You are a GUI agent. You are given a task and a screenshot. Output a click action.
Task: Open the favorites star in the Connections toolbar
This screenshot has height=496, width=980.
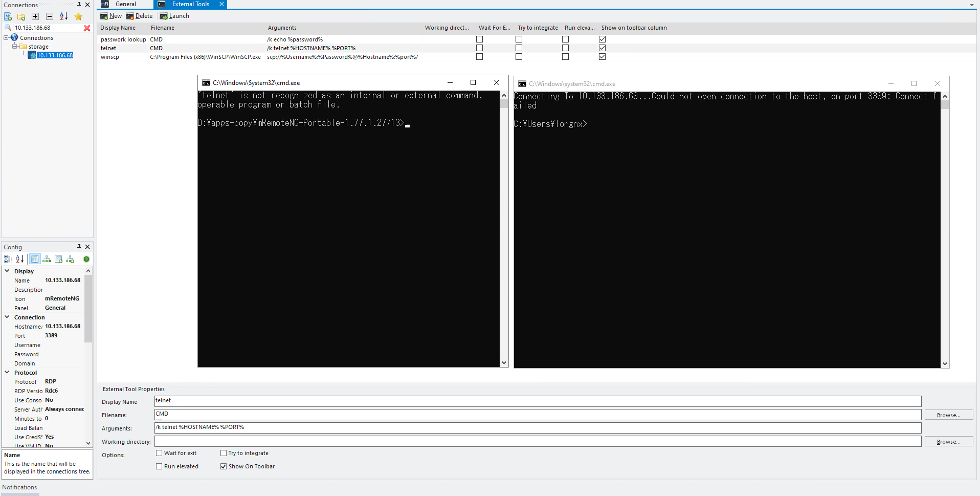pos(78,16)
